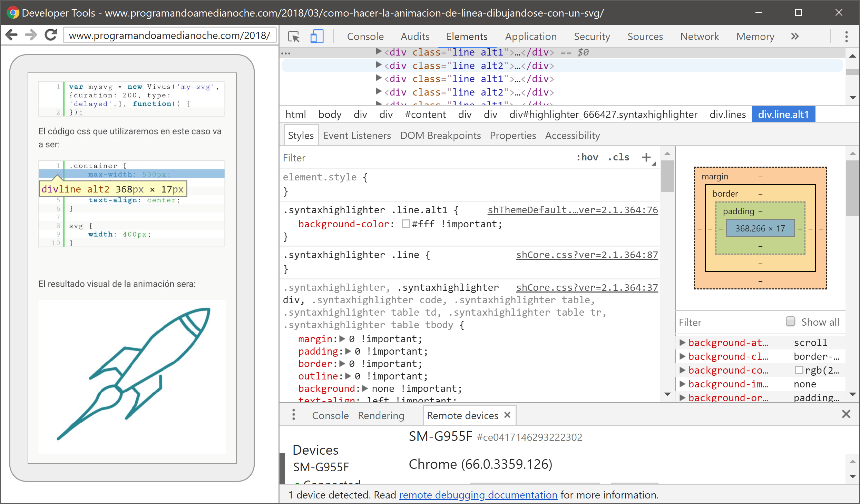The width and height of the screenshot is (860, 504).
Task: Enable the Show all checkbox
Action: click(x=790, y=322)
